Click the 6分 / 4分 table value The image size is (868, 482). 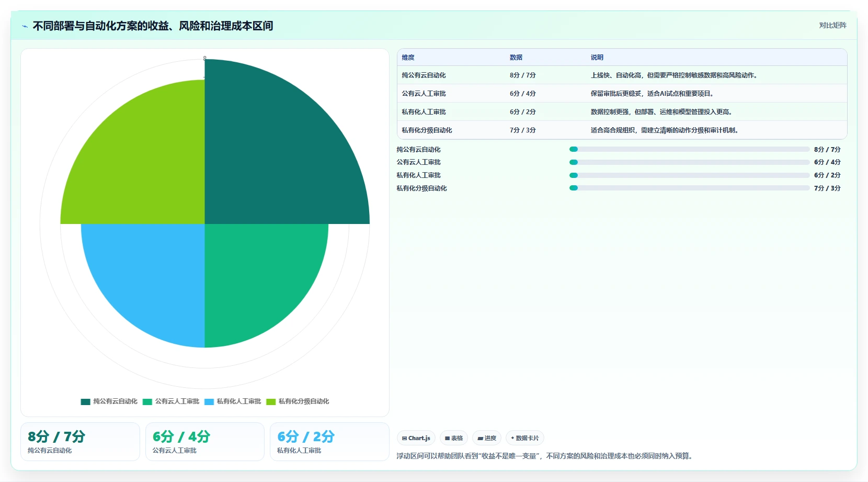(523, 94)
